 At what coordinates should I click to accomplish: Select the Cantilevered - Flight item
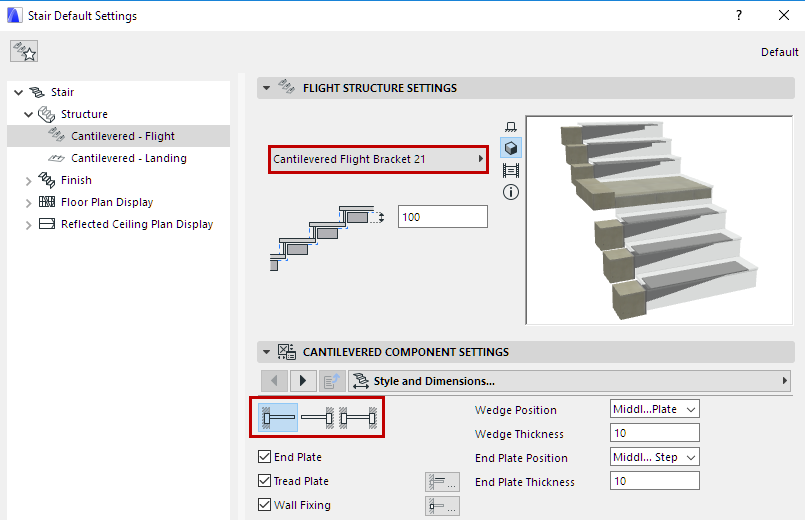tap(119, 136)
